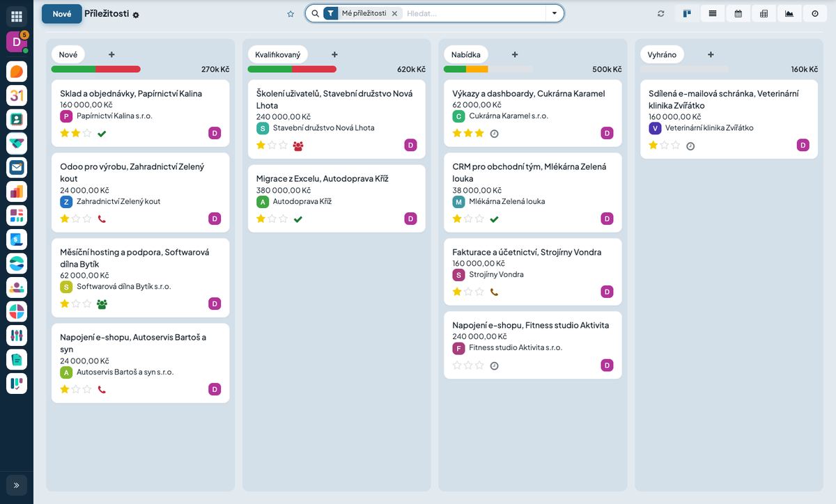Viewport: 836px width, 504px height.
Task: Open the envelope email app in sidebar
Action: coord(17,168)
